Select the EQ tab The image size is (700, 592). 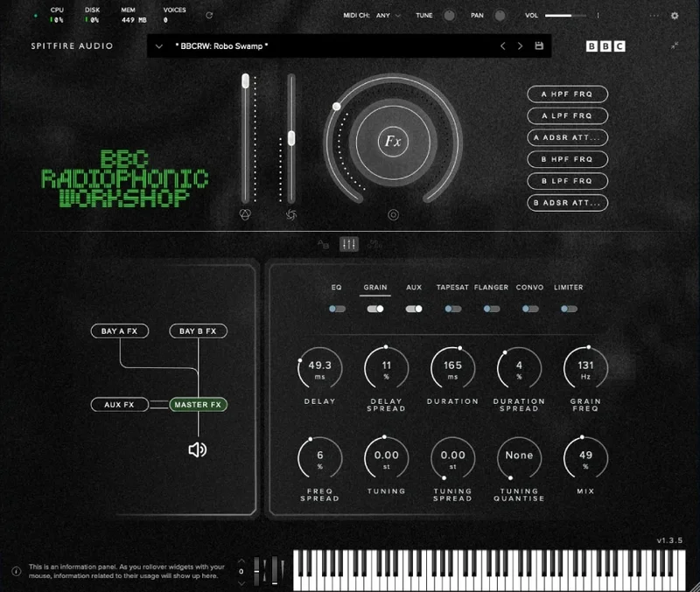tap(336, 288)
